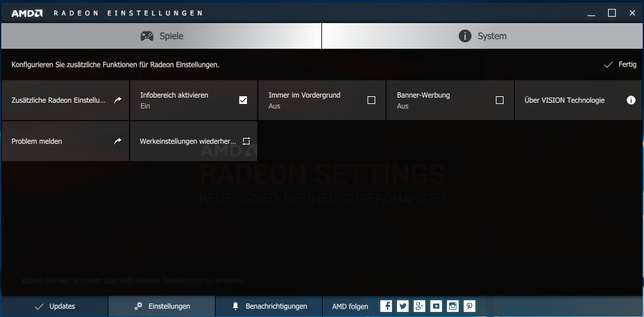
Task: Click the bell icon beside Benachrichtigungen
Action: 235,306
